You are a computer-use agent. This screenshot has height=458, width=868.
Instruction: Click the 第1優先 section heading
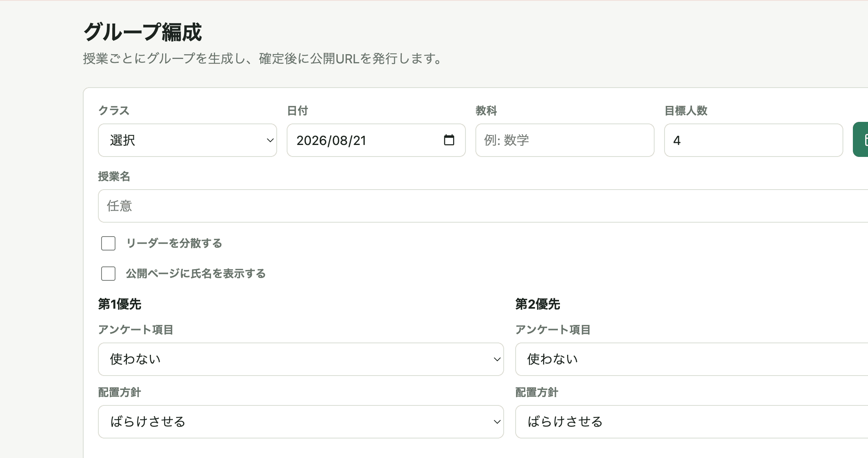120,304
